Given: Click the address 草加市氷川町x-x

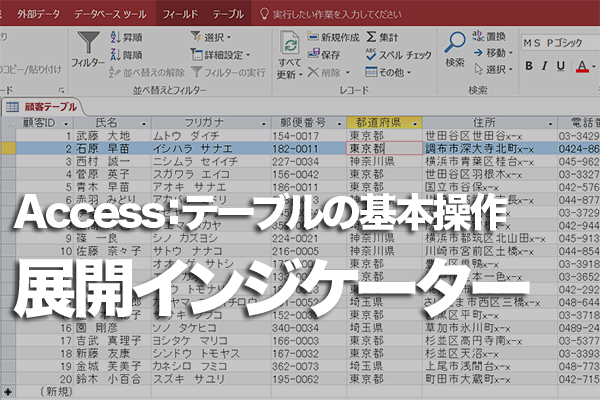Looking at the screenshot, I should click(x=490, y=328).
